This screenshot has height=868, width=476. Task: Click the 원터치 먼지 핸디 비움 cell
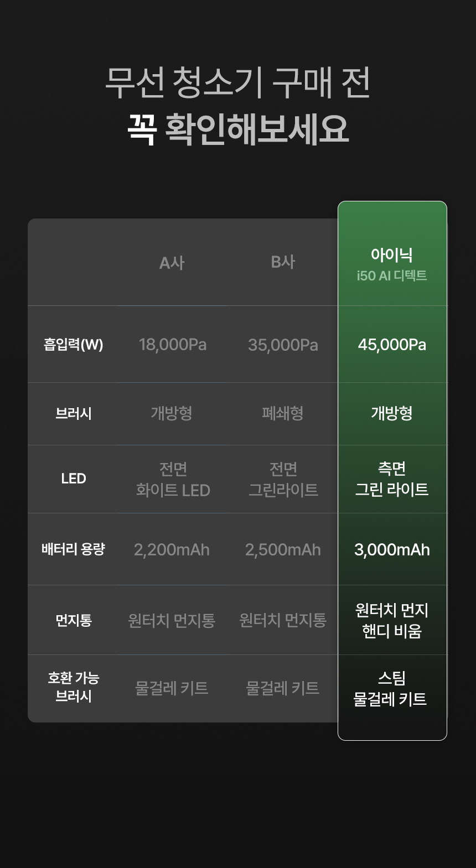pyautogui.click(x=392, y=620)
